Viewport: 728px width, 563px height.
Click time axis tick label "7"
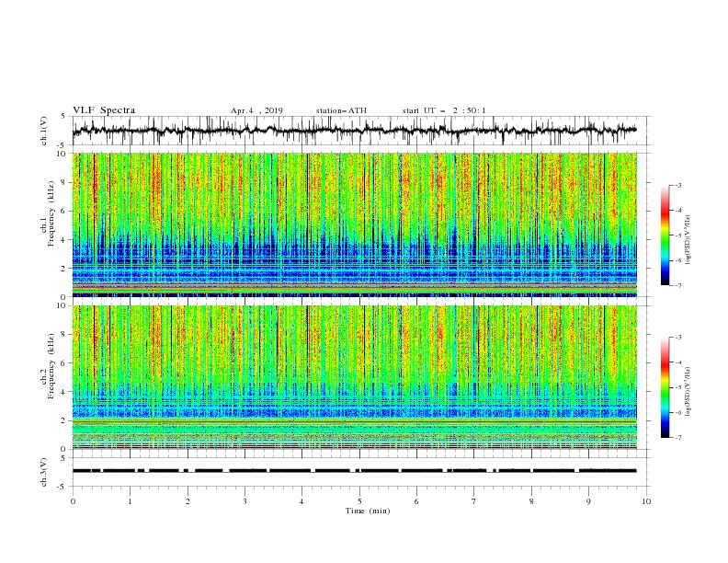(474, 501)
